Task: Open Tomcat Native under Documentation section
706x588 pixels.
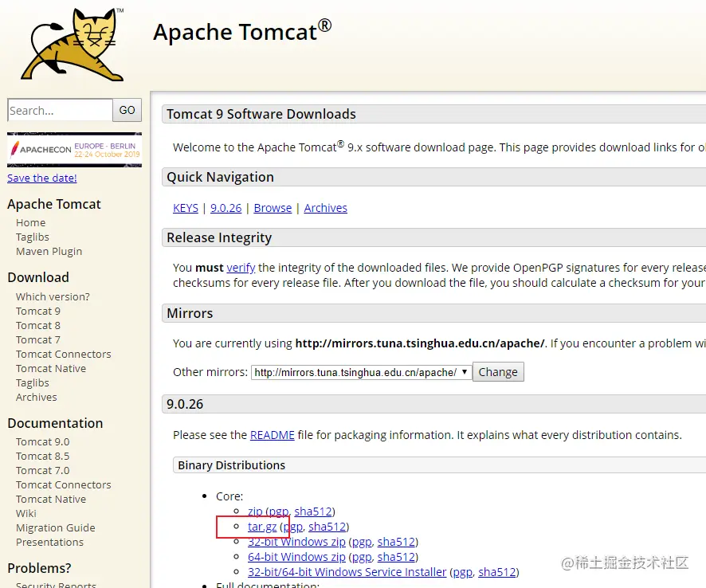Action: point(51,500)
